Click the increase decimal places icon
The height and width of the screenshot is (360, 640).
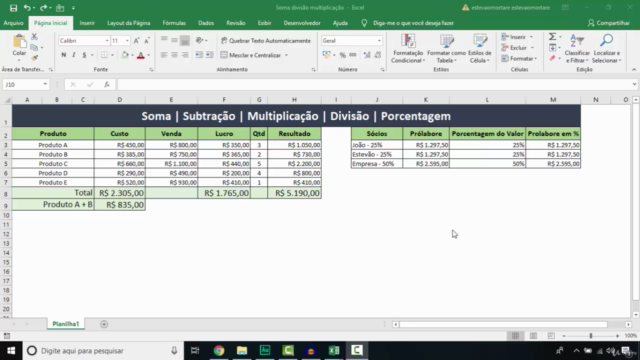[367, 55]
